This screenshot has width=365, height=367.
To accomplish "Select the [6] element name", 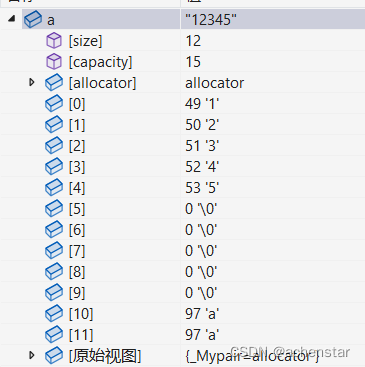I will (x=77, y=230).
